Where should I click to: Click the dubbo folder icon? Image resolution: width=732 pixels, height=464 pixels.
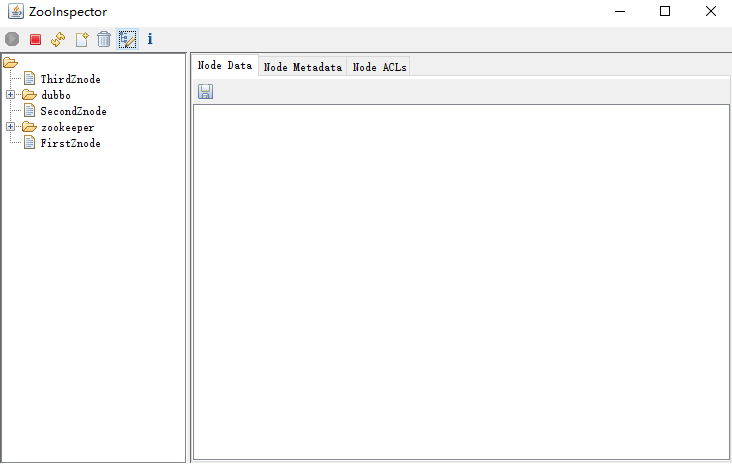pos(29,95)
